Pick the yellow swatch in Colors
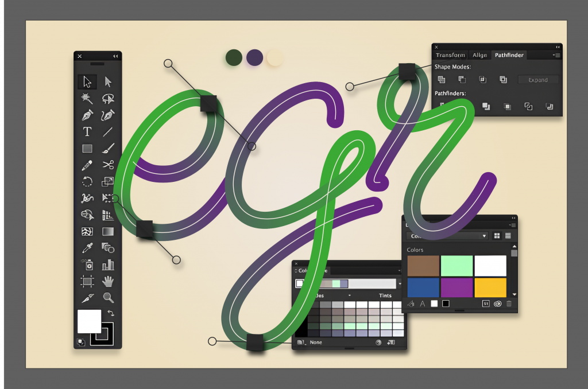Viewport: 588px width, 389px height. [490, 287]
